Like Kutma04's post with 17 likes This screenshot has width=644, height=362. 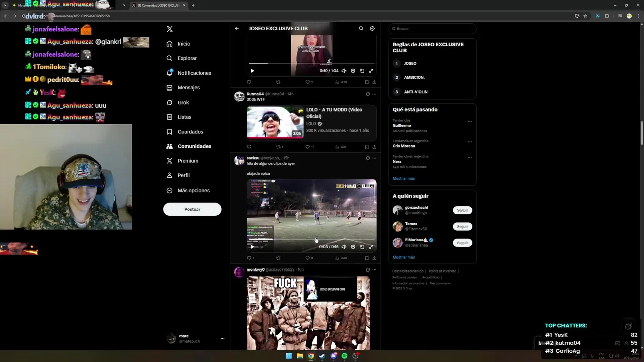[309, 147]
